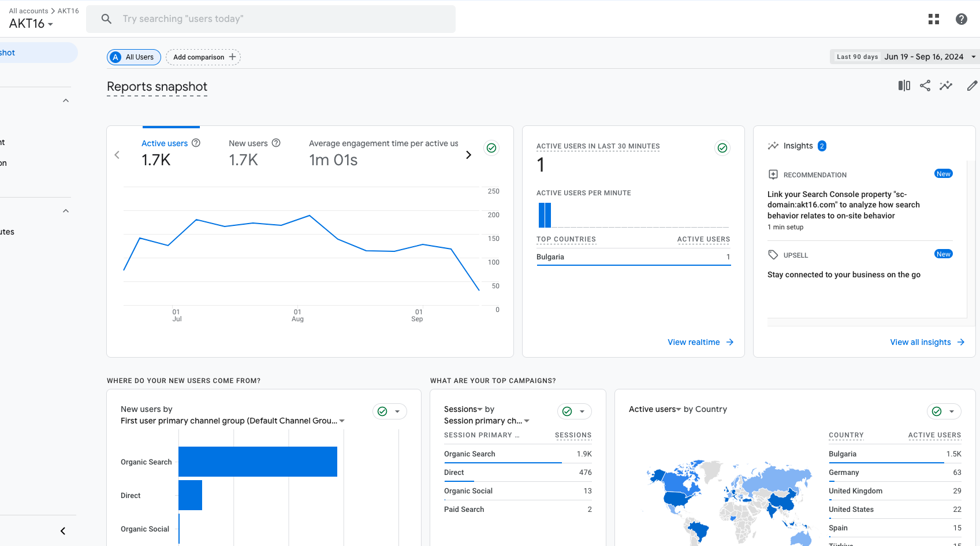Image resolution: width=980 pixels, height=546 pixels.
Task: Click the Reports snapshot title
Action: (157, 87)
